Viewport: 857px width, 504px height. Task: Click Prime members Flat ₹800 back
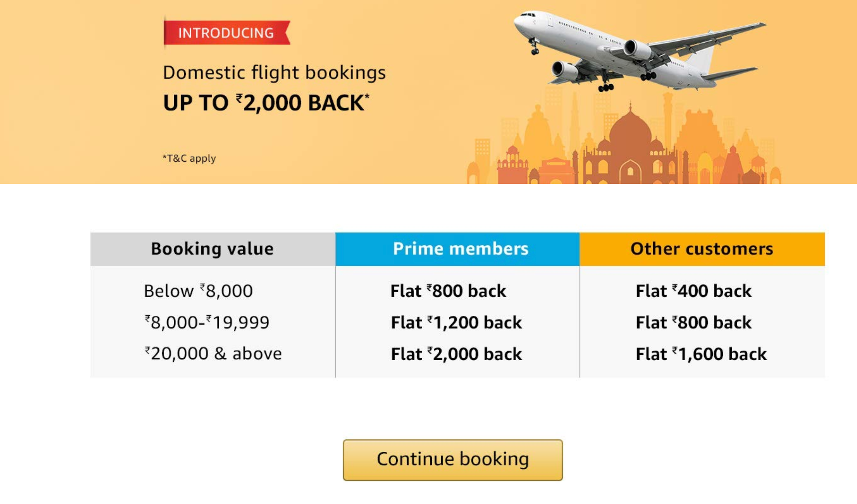(448, 291)
